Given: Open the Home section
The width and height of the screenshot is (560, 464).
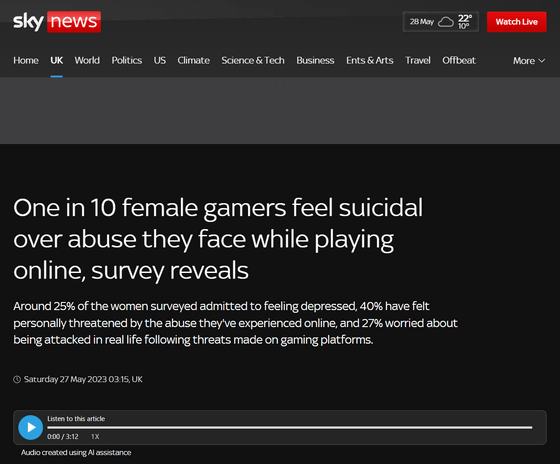Looking at the screenshot, I should click(26, 60).
